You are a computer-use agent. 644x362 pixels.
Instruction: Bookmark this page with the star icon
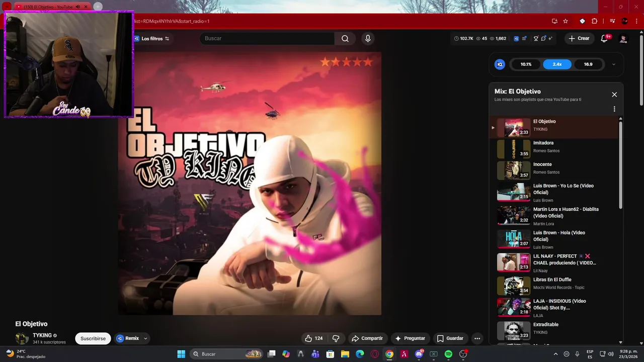566,21
